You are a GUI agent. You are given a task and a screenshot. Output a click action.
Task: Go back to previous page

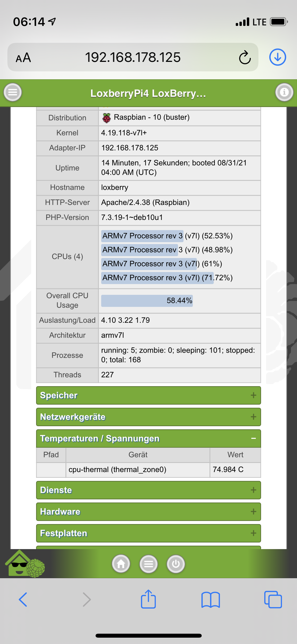[x=23, y=599]
